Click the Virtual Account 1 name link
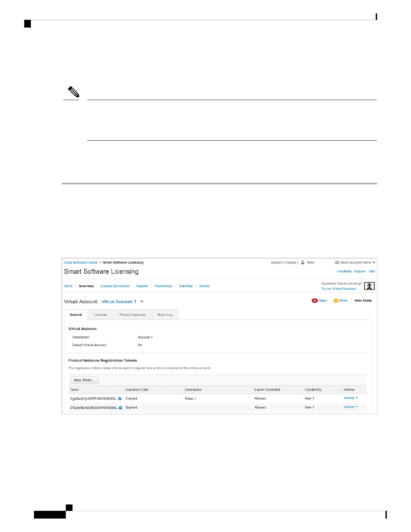Screen dimensions: 411x532 [x=119, y=302]
